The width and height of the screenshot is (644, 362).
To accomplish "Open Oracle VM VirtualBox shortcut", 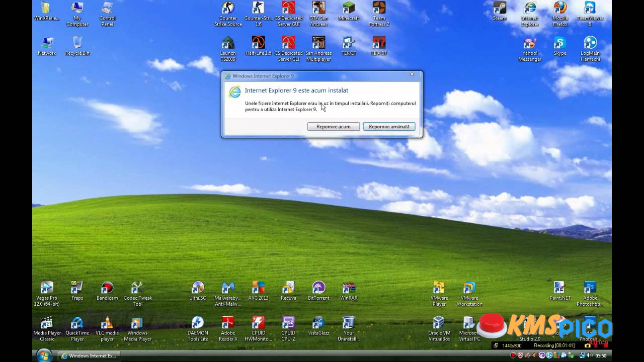I will click(x=439, y=329).
